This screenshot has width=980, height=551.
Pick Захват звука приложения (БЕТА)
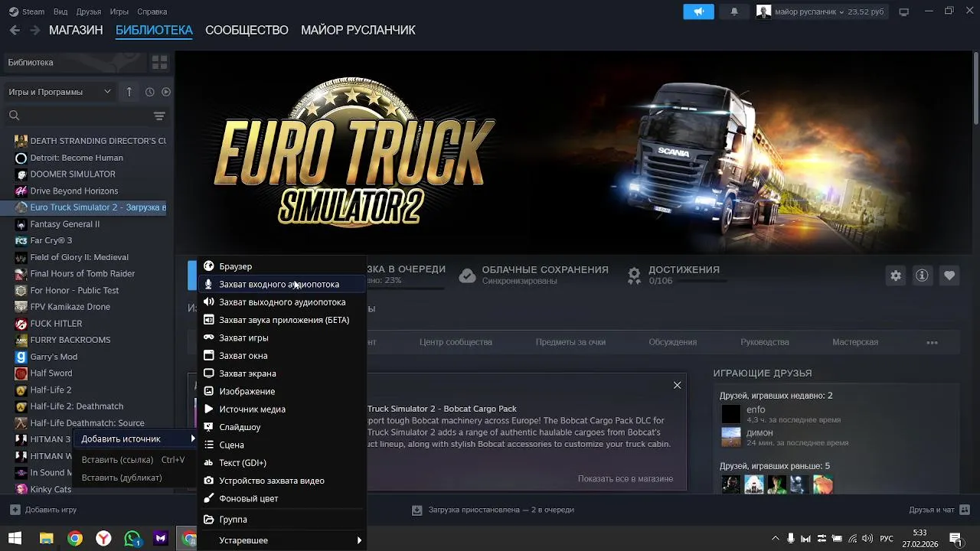(x=282, y=320)
